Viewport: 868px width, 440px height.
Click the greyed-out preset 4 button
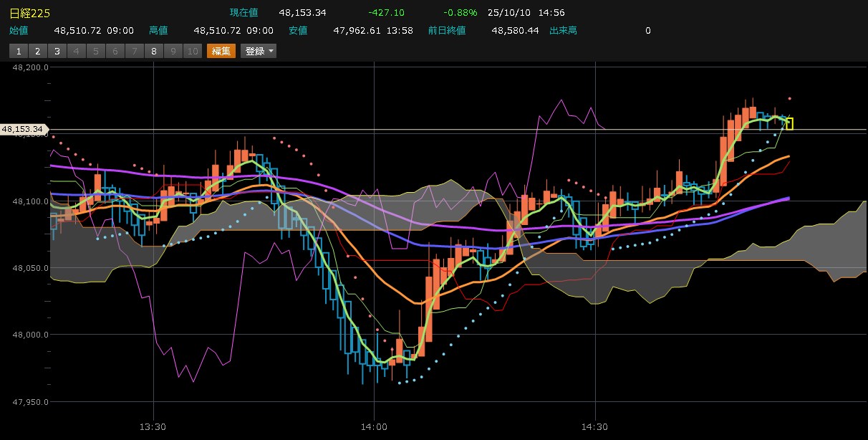[x=76, y=51]
